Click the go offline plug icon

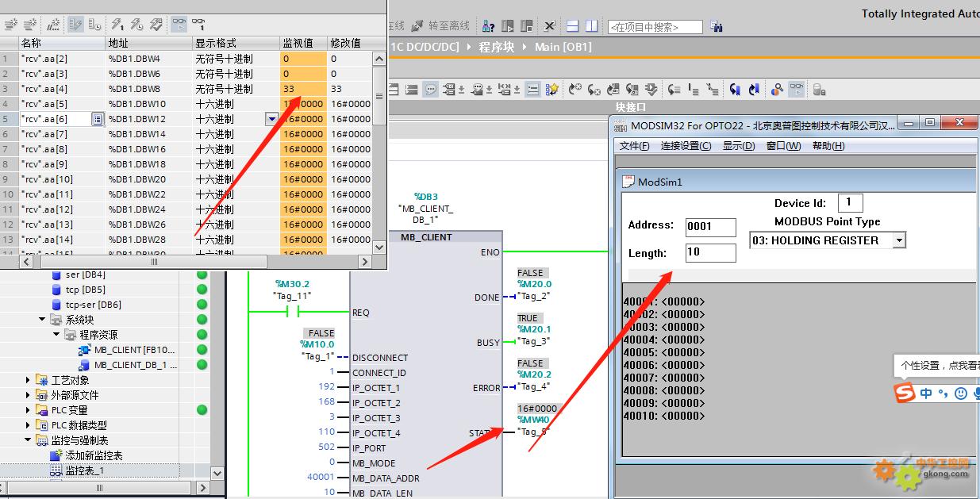pyautogui.click(x=417, y=26)
